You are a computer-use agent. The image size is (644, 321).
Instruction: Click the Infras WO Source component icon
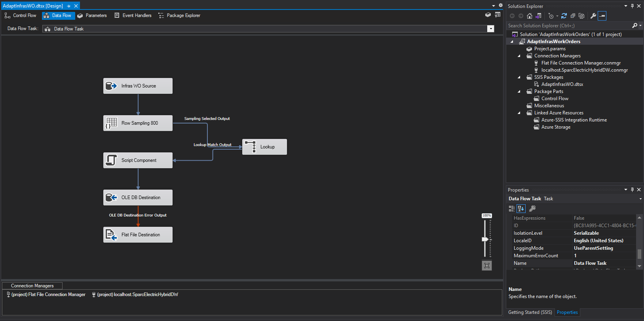[x=111, y=86]
